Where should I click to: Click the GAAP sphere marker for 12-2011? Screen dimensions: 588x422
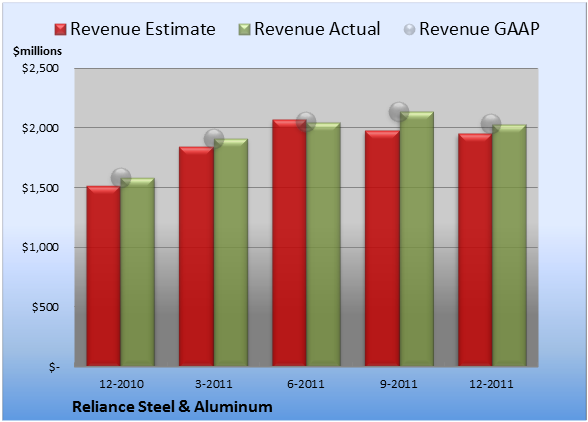(491, 123)
